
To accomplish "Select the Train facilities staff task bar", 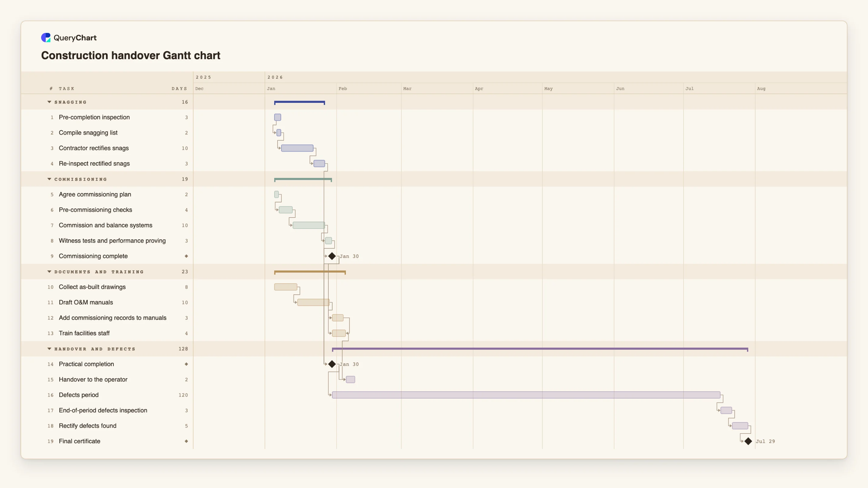I will tap(339, 333).
